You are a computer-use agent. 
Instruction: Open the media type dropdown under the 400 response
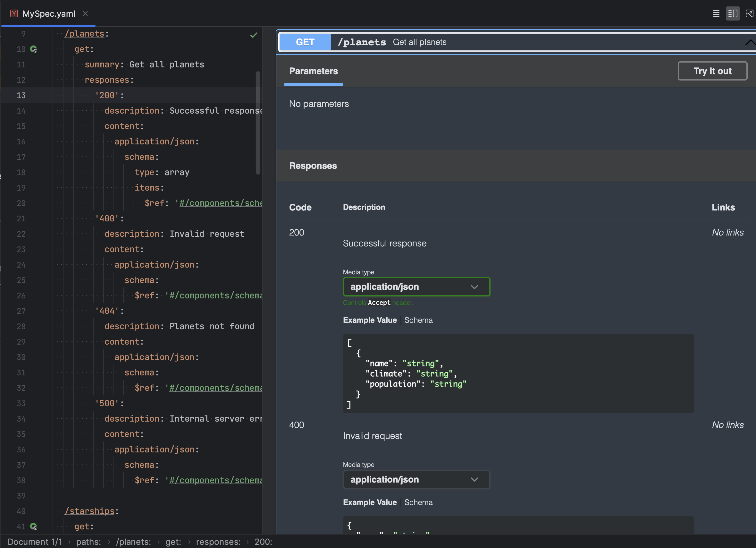pos(416,479)
